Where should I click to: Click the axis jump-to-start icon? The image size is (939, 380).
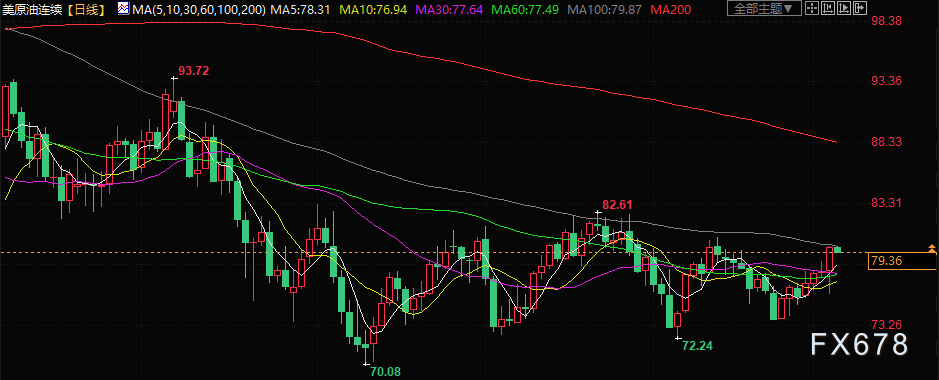point(828,8)
